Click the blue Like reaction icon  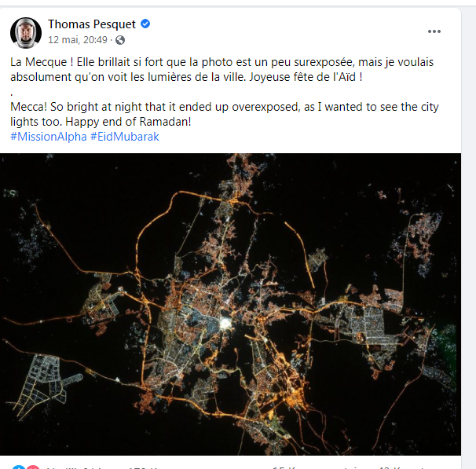(x=20, y=467)
